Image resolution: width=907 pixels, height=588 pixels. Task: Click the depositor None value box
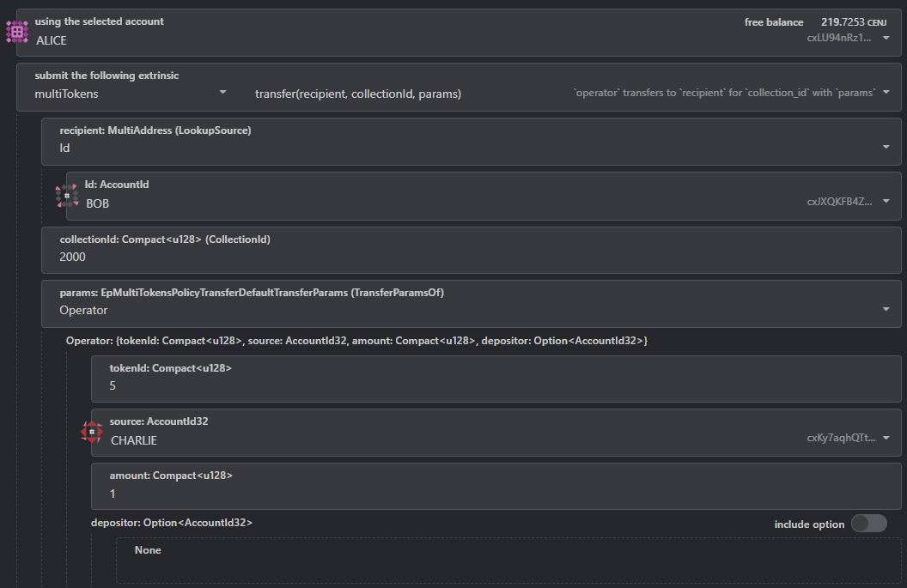[508, 561]
